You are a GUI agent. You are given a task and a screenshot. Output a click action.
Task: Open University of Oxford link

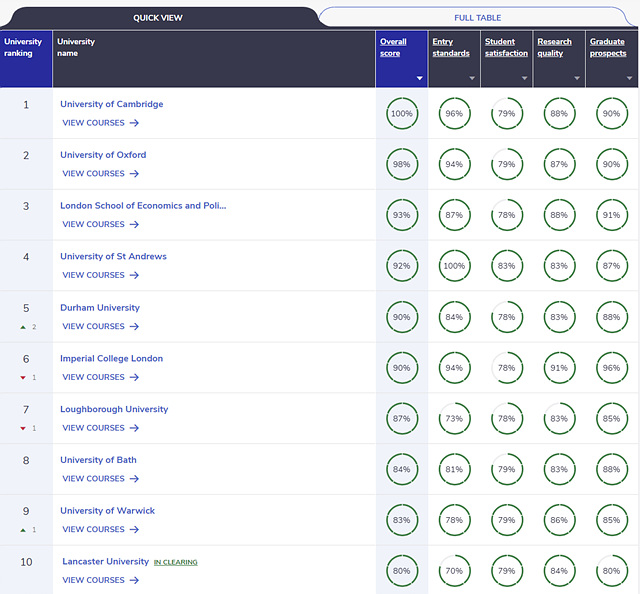(x=103, y=155)
